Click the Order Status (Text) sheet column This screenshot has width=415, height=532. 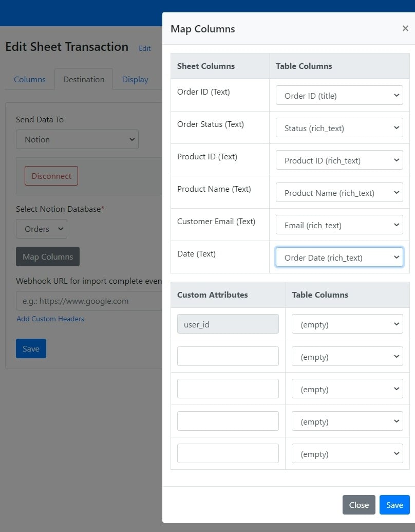tap(211, 124)
